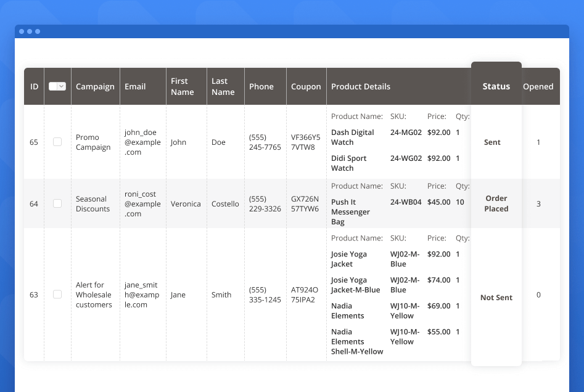Select the row checkbox for Veronica Costello

tap(57, 203)
